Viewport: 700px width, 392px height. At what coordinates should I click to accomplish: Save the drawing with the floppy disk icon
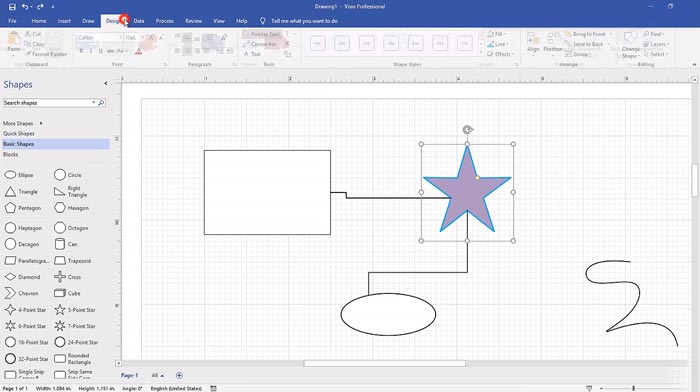point(12,7)
